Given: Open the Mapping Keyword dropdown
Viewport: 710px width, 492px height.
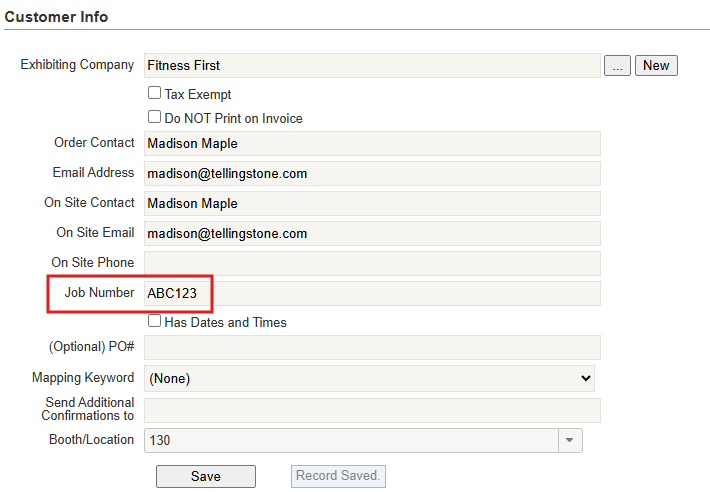Looking at the screenshot, I should pos(370,378).
